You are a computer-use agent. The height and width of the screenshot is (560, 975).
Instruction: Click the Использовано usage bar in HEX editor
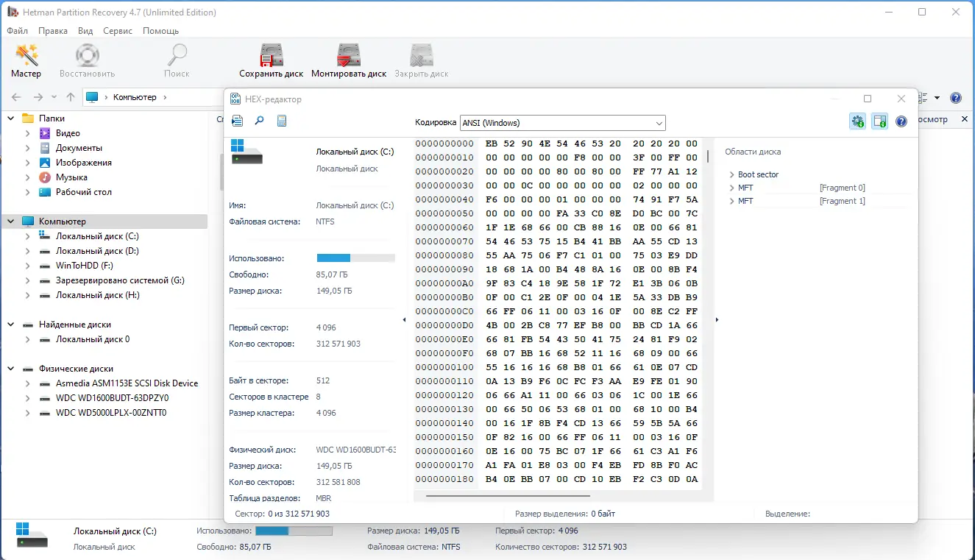point(356,258)
